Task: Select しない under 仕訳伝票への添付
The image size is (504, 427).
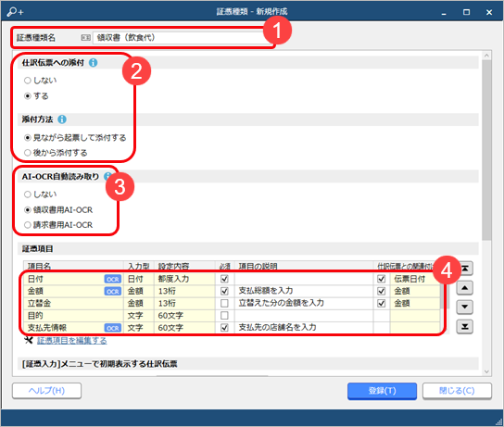Action: (28, 81)
